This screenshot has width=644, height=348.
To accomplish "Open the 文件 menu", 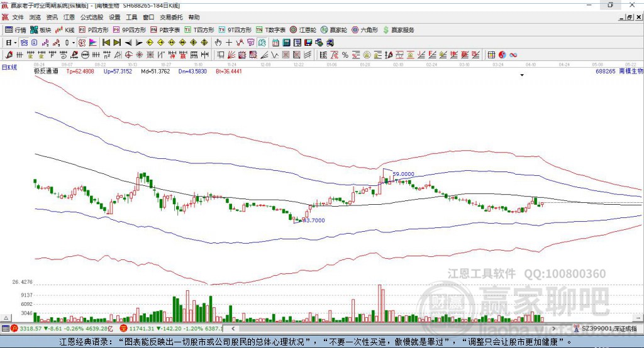I will (18, 17).
